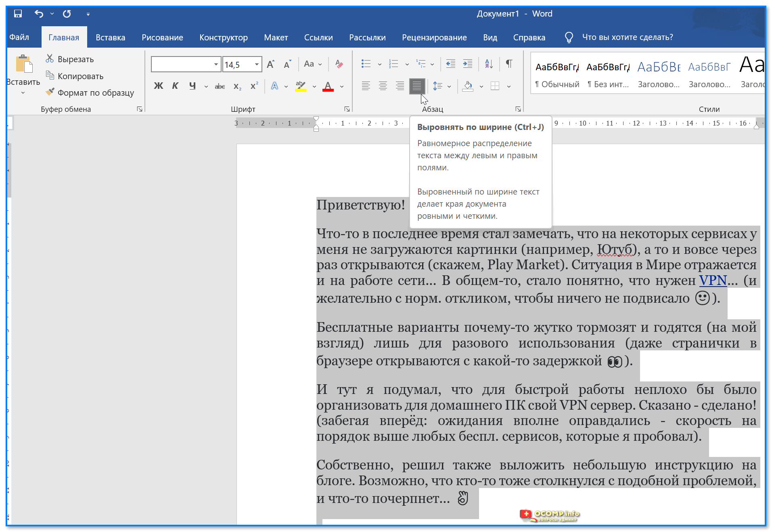
Task: Expand the Вставить paste options arrow
Action: click(23, 92)
